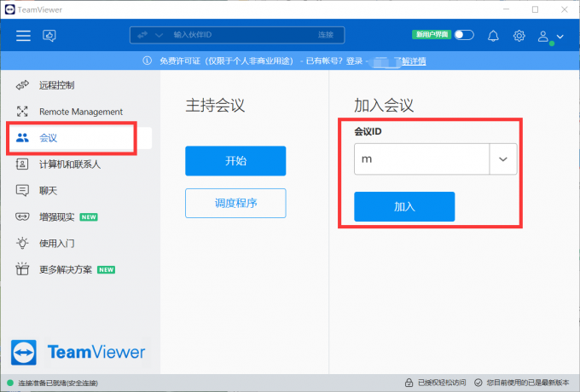
Task: Click the Remote Management expand icon
Action: tap(22, 112)
